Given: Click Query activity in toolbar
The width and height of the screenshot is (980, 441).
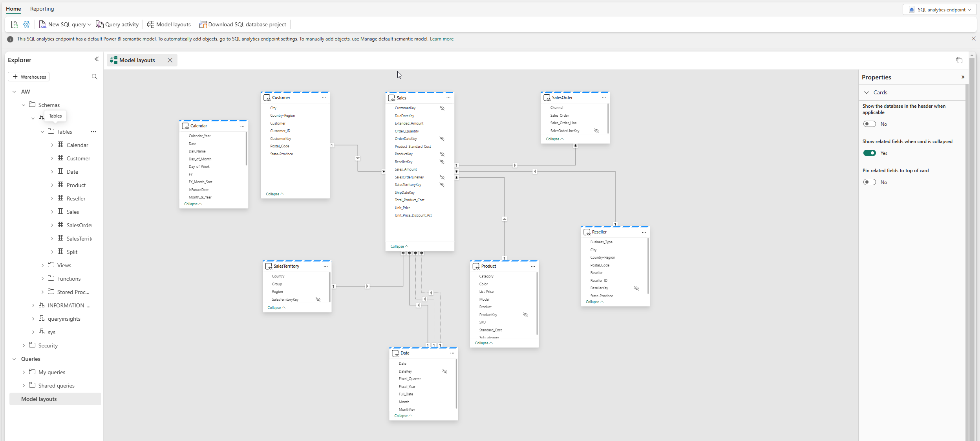Looking at the screenshot, I should click(117, 24).
